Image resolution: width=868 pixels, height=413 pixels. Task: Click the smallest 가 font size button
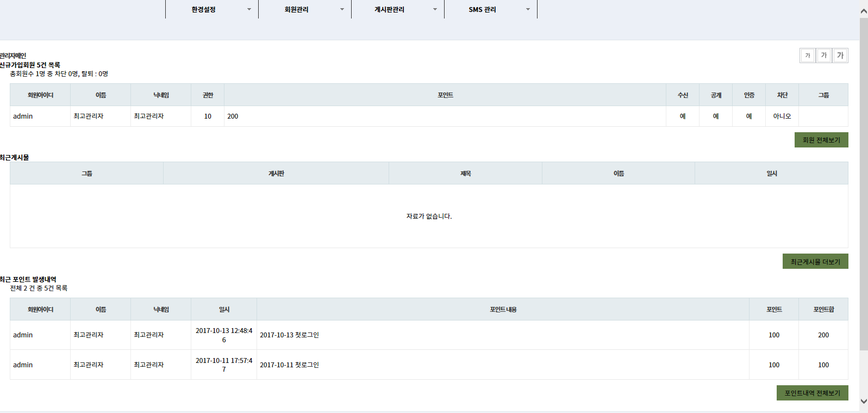[807, 56]
